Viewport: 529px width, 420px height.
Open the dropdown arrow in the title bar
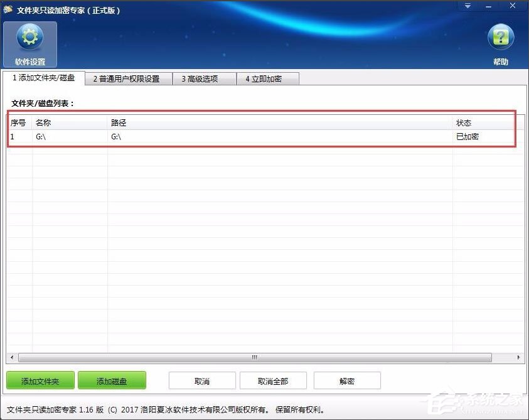(x=467, y=6)
